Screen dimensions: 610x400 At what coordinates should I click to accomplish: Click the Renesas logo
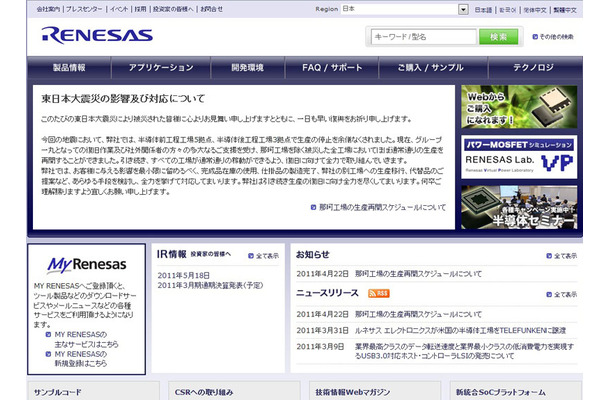point(97,35)
